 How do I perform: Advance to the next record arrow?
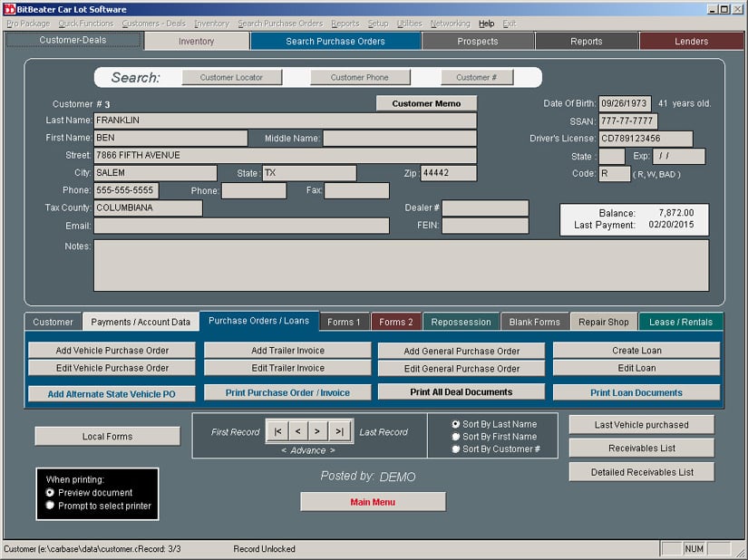[317, 432]
